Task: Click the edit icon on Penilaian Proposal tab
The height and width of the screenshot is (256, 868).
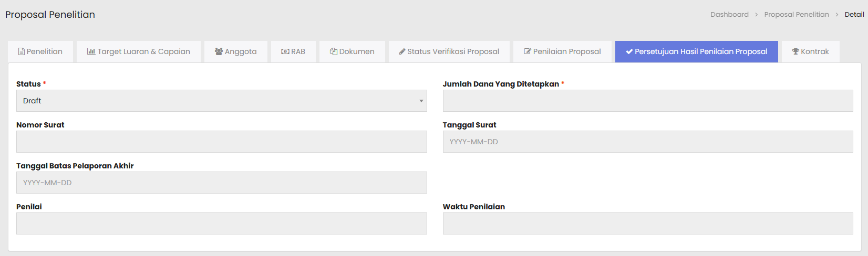Action: click(x=528, y=51)
